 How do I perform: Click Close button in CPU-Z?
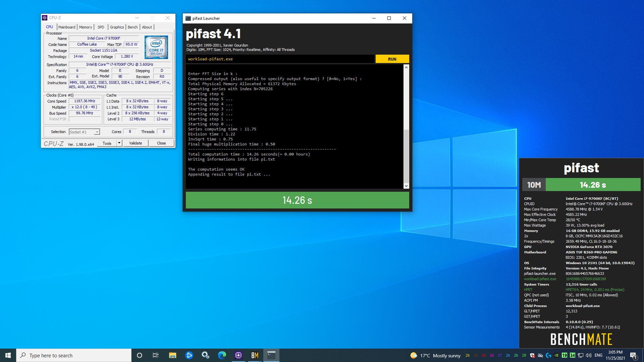[161, 143]
